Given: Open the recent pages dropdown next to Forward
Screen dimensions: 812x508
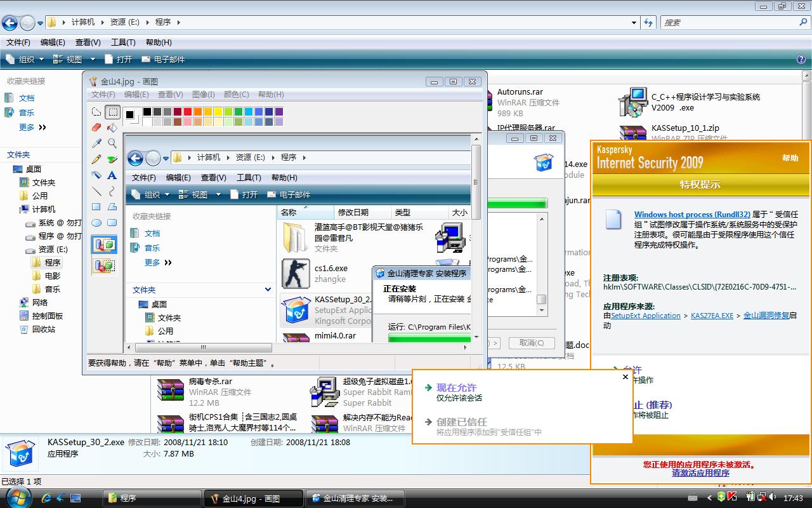Looking at the screenshot, I should coord(40,23).
